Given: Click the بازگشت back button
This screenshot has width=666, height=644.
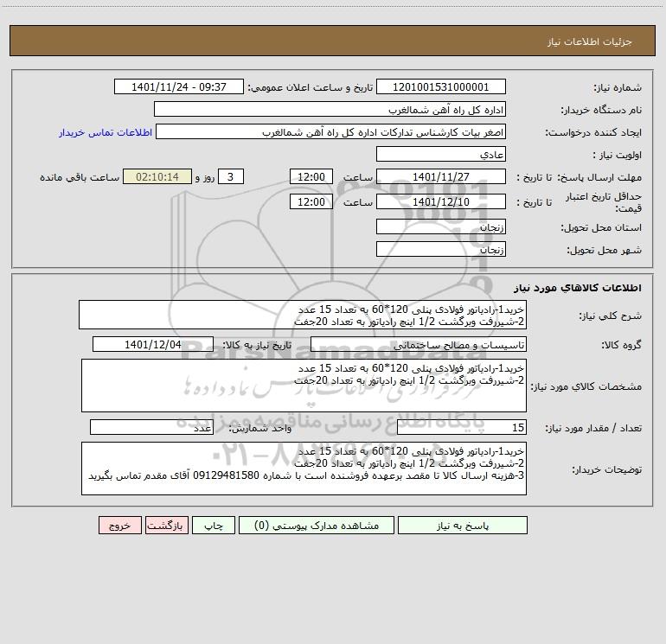Looking at the screenshot, I should 167,526.
